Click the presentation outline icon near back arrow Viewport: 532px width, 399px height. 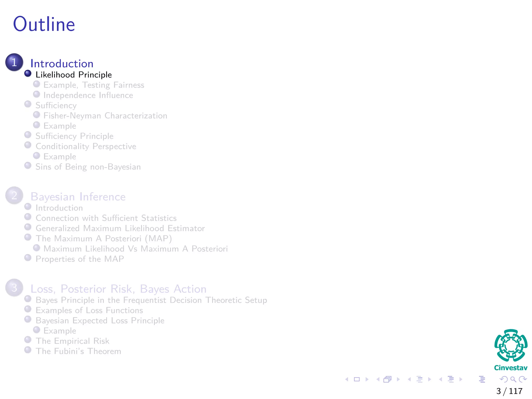pyautogui.click(x=482, y=379)
